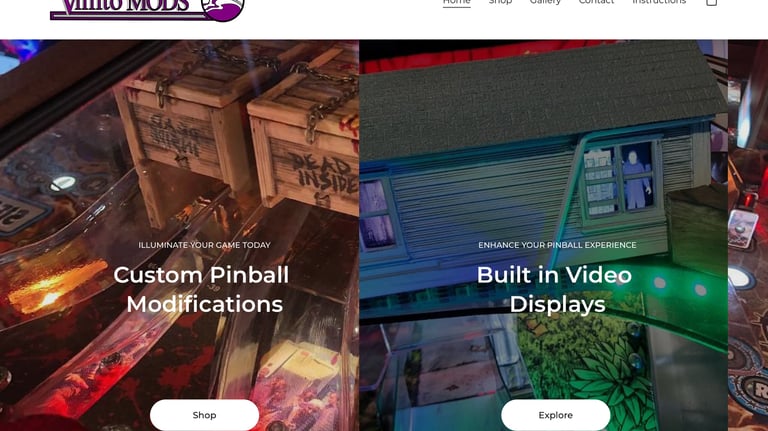Select the Custom Pinball Modifications heading
Viewport: 768px width, 431px height.
202,289
